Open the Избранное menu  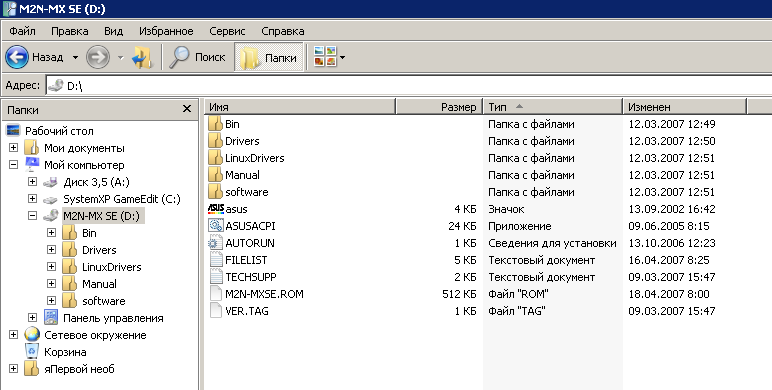[166, 31]
